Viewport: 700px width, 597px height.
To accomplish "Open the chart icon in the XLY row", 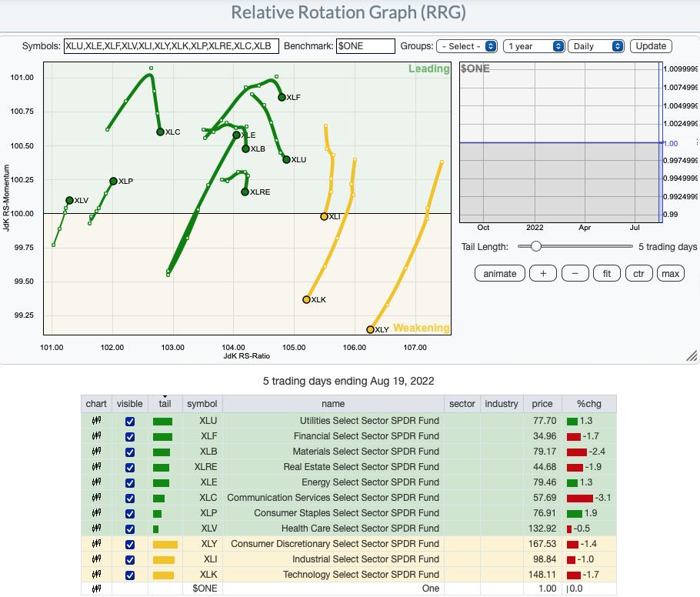I will (x=96, y=544).
